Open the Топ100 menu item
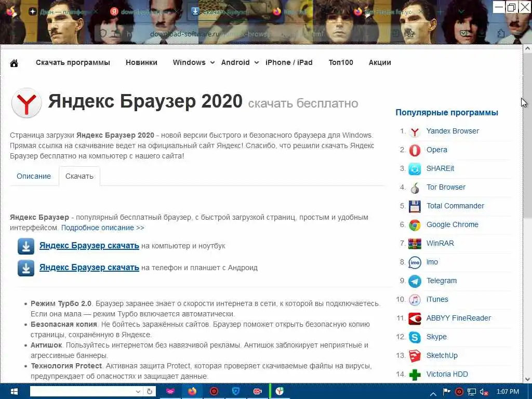Image resolution: width=532 pixels, height=399 pixels. pos(341,62)
